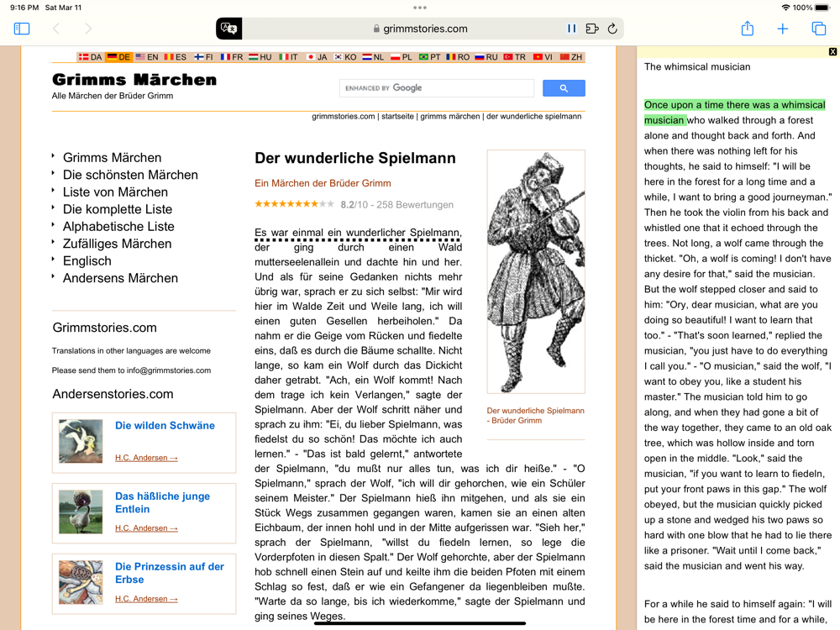Screen dimensions: 840x630
Task: Go back to previous page
Action: coord(56,29)
